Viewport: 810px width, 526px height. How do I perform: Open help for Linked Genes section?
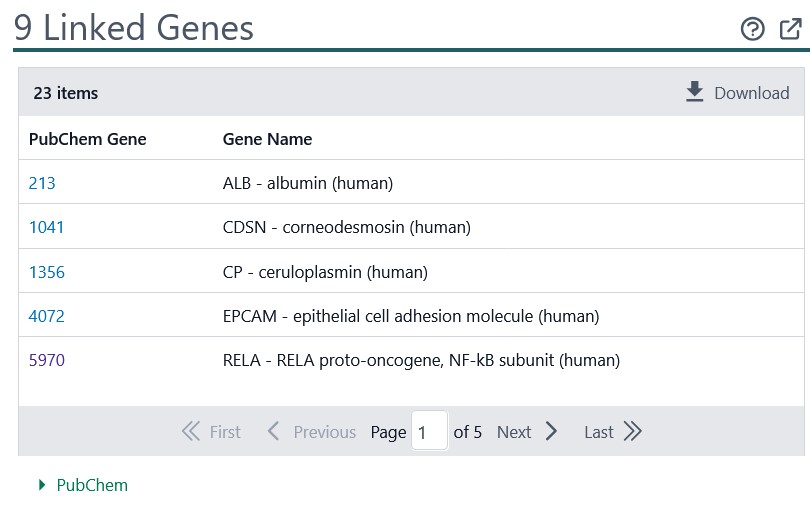point(752,29)
